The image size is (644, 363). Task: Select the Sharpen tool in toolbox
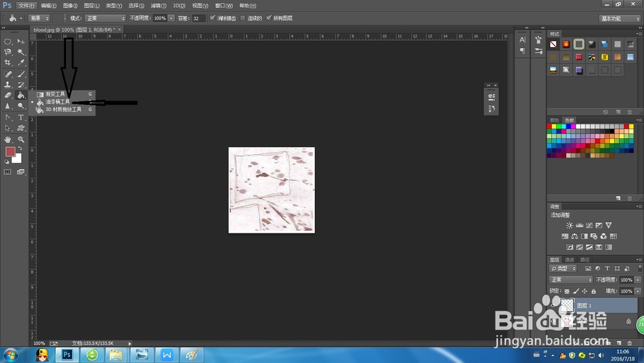(x=8, y=106)
